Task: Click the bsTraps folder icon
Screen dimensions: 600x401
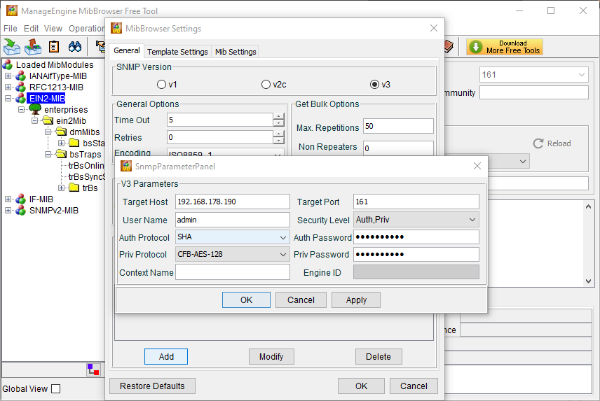Action: click(x=61, y=154)
